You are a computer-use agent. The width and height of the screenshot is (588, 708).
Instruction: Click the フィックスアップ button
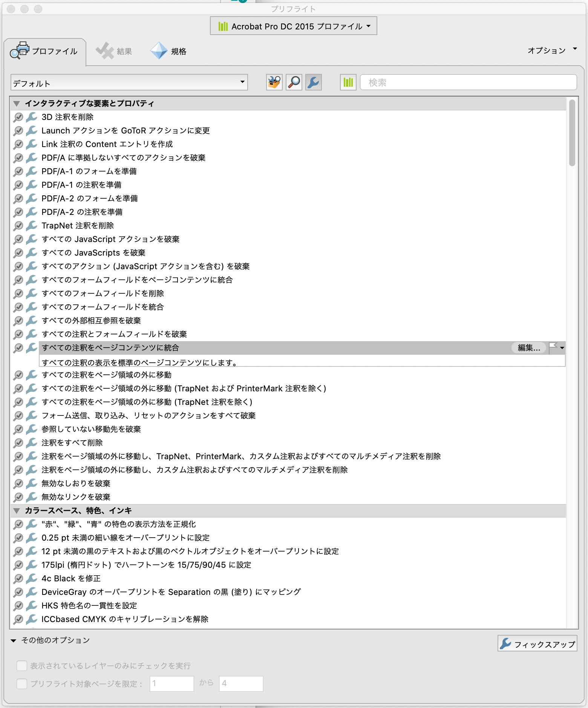tap(537, 644)
